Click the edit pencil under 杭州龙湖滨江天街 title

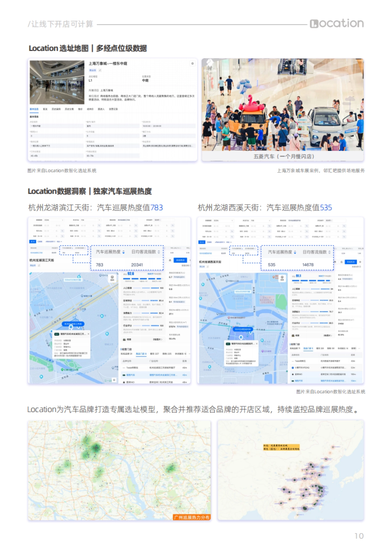[39, 265]
